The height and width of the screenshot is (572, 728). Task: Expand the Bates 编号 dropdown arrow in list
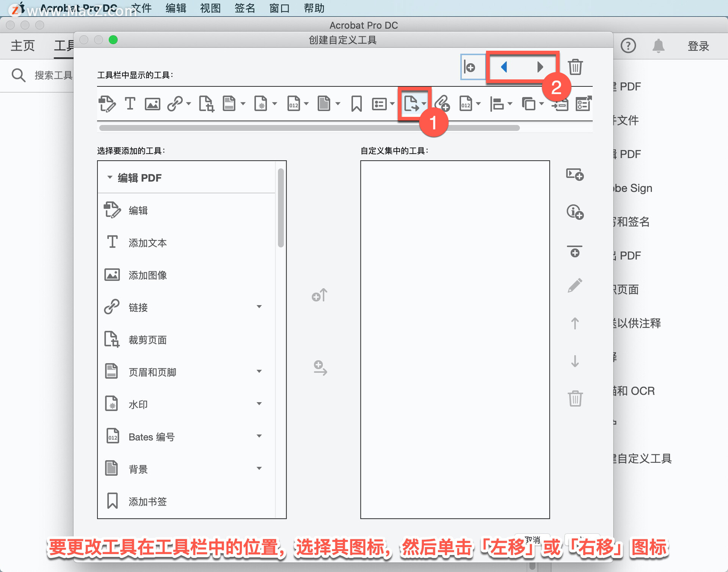[259, 436]
